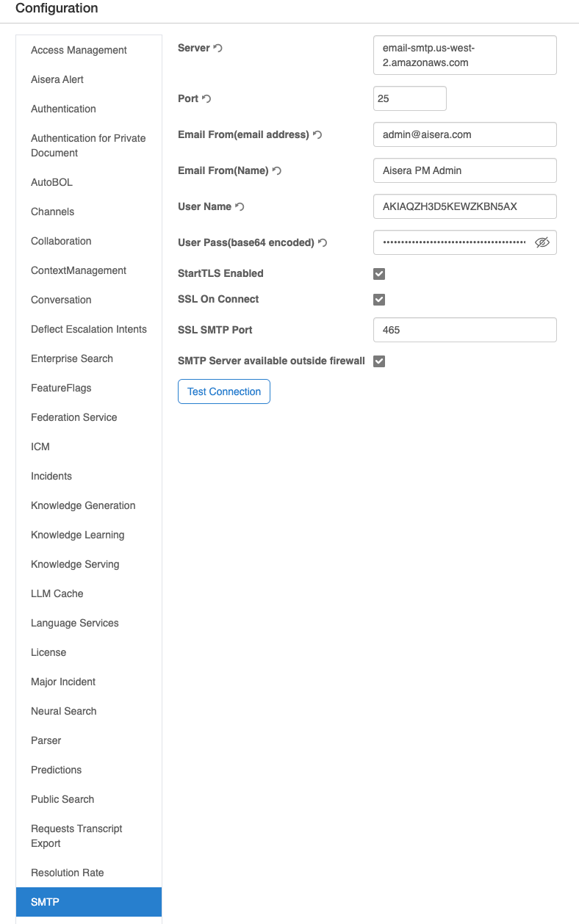The image size is (579, 924).
Task: Reset the Email From(email address) field
Action: click(317, 135)
